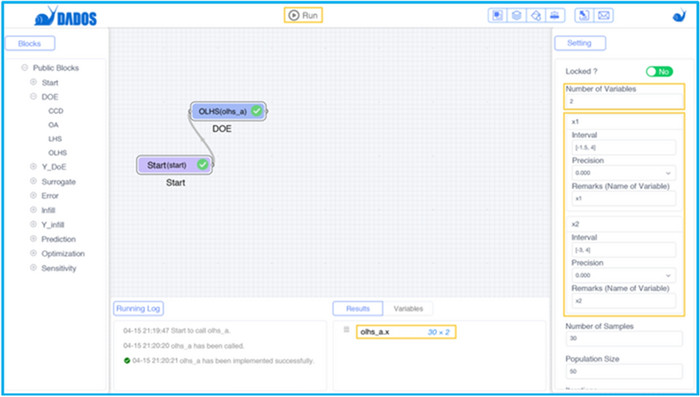Click the stacked layers cube toolbar icon
Image resolution: width=700 pixels, height=397 pixels.
[x=517, y=16]
